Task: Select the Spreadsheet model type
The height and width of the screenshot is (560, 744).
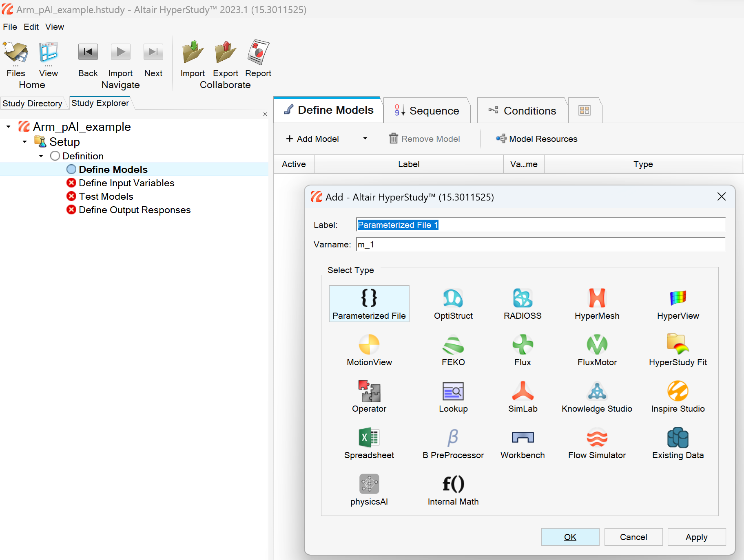Action: click(x=369, y=443)
